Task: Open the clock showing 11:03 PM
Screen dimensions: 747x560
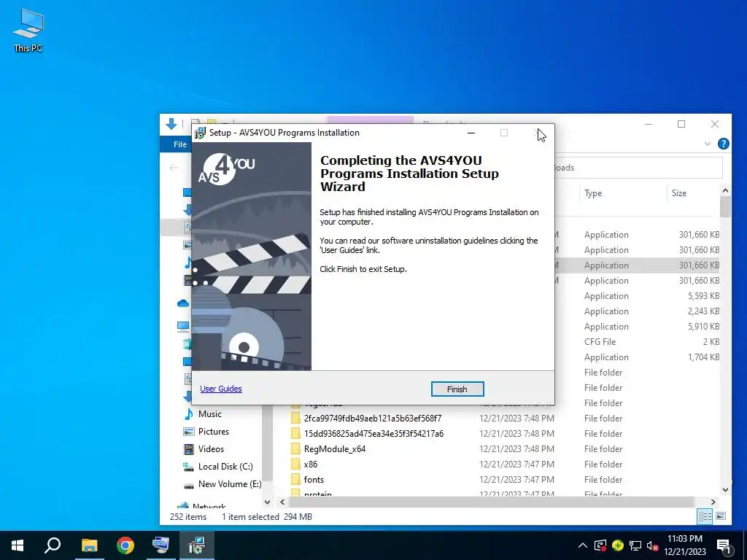Action: pos(684,545)
